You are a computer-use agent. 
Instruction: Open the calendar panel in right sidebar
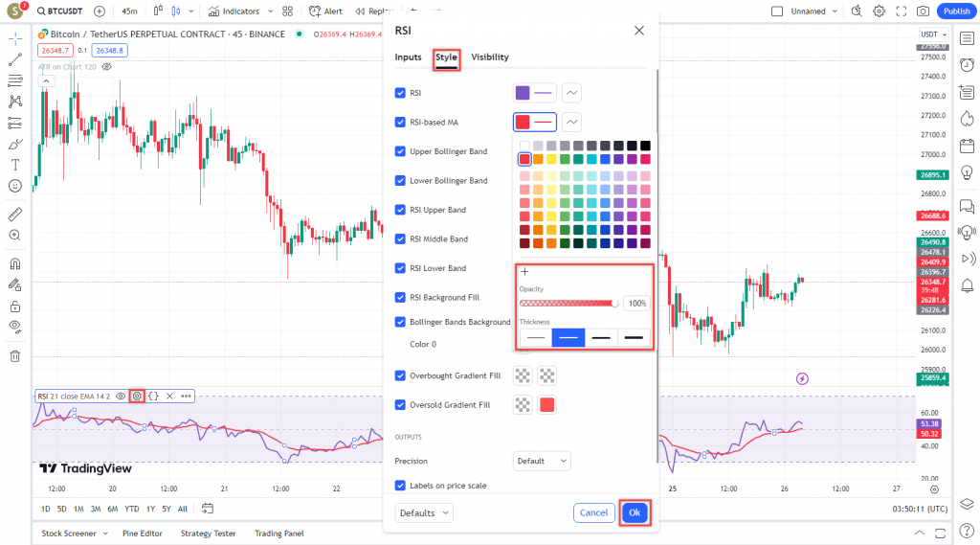[967, 146]
